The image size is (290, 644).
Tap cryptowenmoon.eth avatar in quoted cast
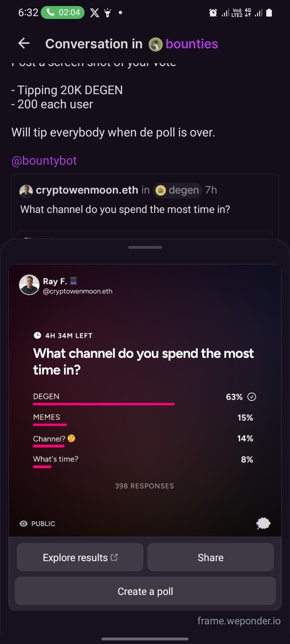pyautogui.click(x=26, y=191)
